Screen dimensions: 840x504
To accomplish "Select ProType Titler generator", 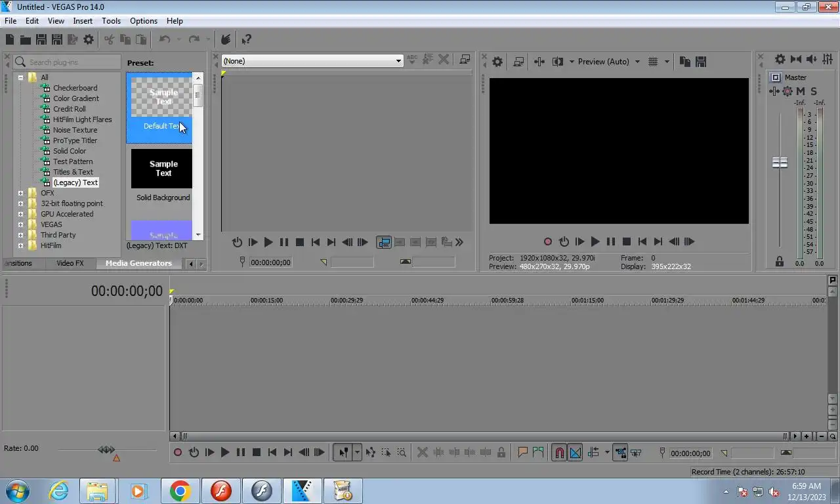I will click(x=75, y=140).
